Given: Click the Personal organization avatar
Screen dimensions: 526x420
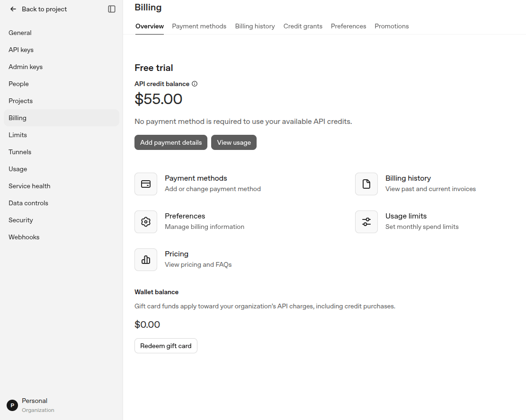Looking at the screenshot, I should 12,405.
